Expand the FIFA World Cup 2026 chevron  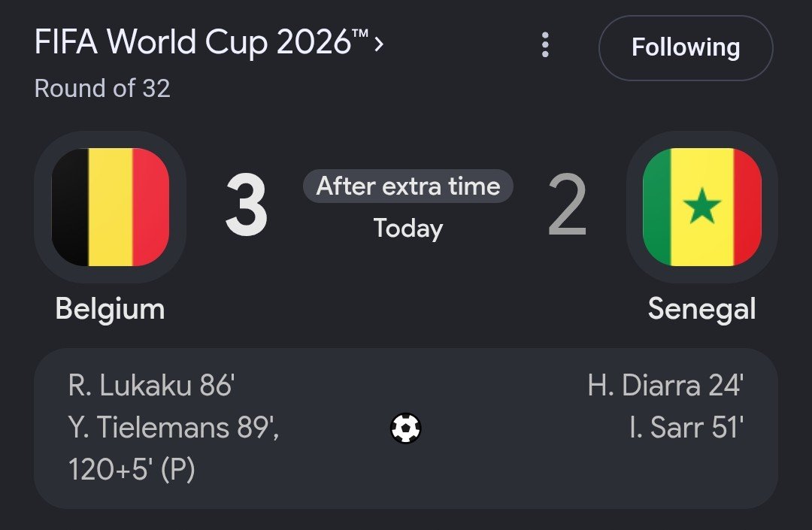tap(379, 44)
